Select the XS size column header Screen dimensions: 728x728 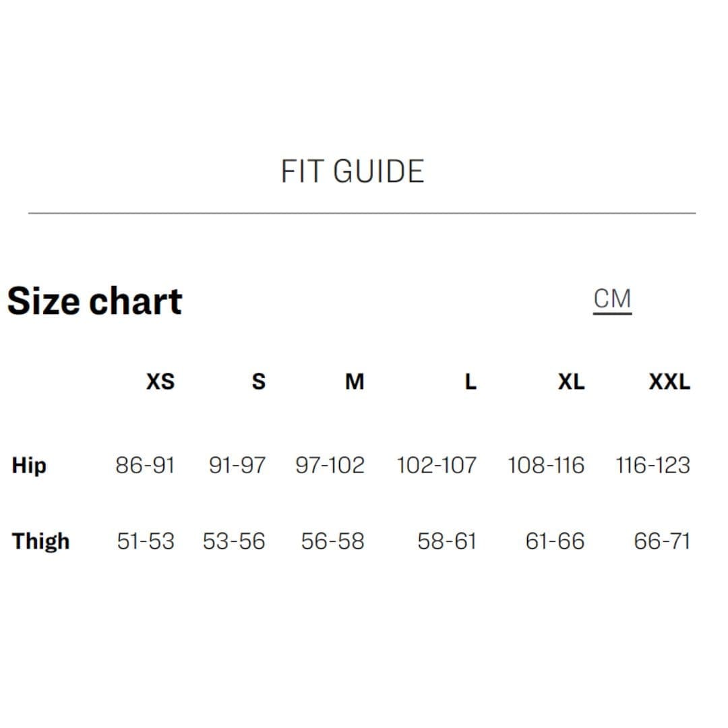click(x=160, y=382)
